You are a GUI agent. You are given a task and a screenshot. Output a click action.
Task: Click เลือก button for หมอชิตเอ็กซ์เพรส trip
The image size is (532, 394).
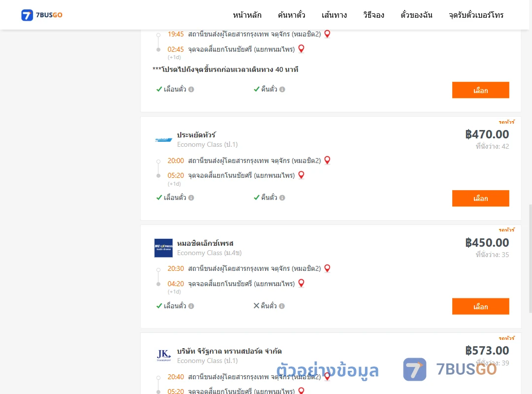(480, 306)
